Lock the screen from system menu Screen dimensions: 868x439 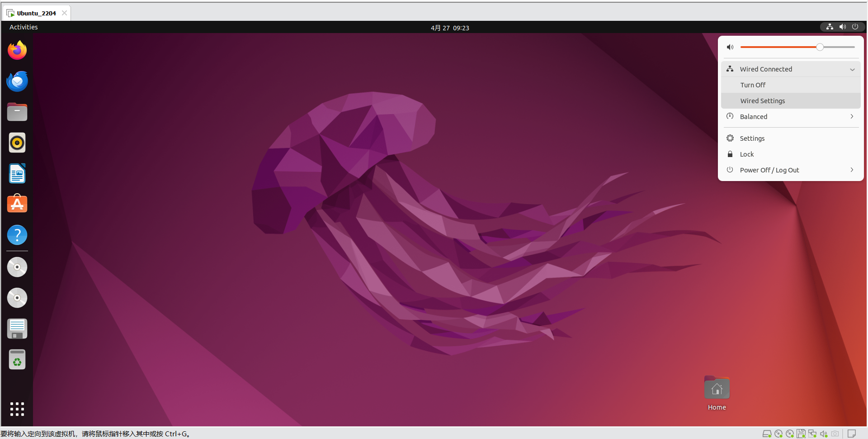coord(791,154)
